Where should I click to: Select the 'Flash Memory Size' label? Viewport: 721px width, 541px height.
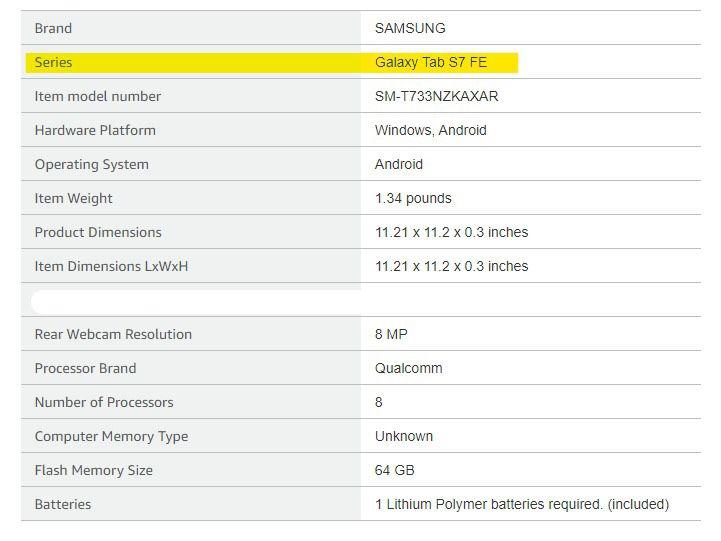tap(93, 470)
